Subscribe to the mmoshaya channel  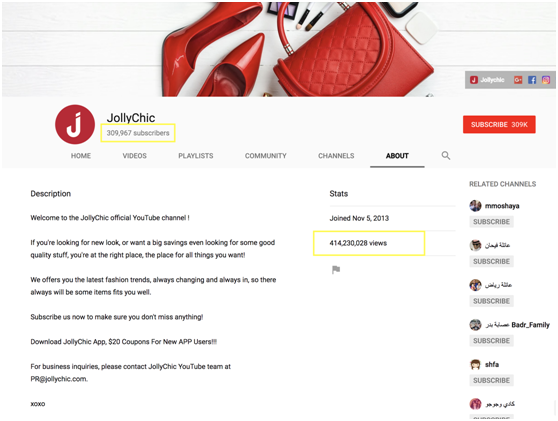[x=491, y=222]
